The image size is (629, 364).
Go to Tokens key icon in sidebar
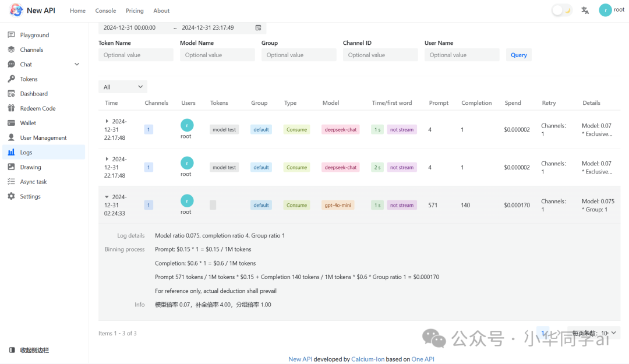click(11, 79)
